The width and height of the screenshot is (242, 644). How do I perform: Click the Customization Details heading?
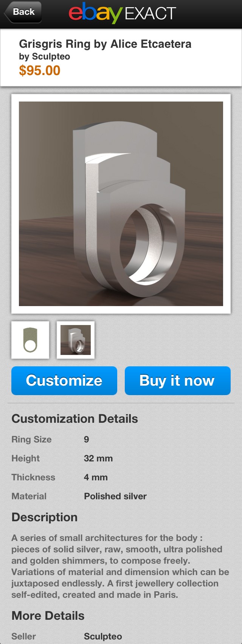(x=75, y=419)
